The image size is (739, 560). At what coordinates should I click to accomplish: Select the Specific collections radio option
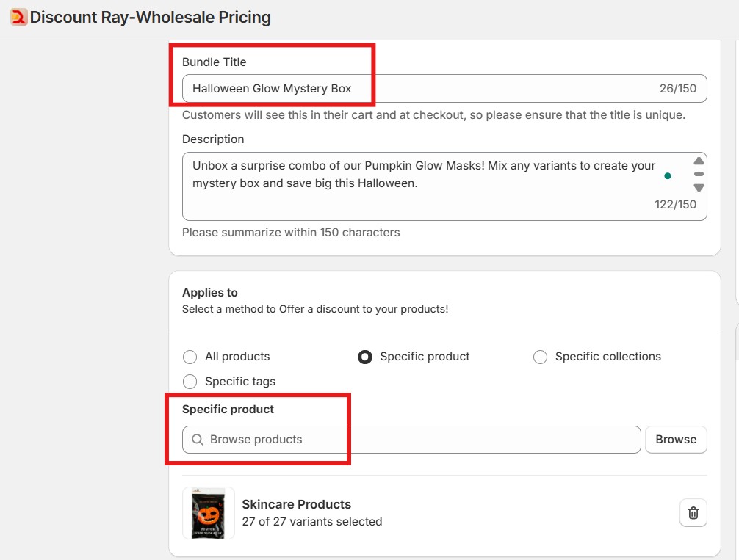(541, 357)
